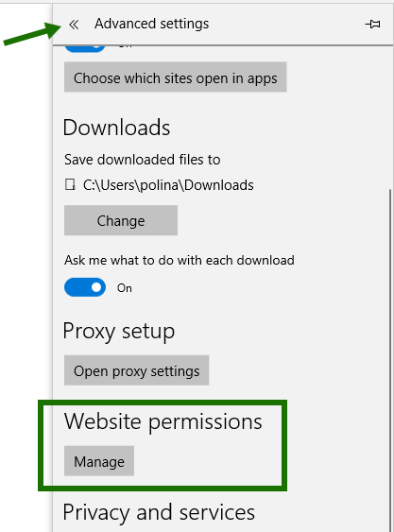Click the Website permissions heading
This screenshot has width=394, height=532.
tap(163, 421)
